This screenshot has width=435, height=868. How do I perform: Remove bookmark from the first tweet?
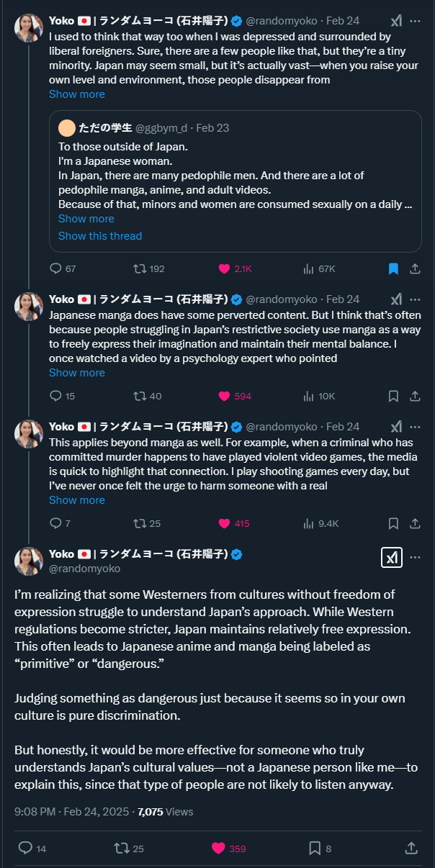coord(393,268)
